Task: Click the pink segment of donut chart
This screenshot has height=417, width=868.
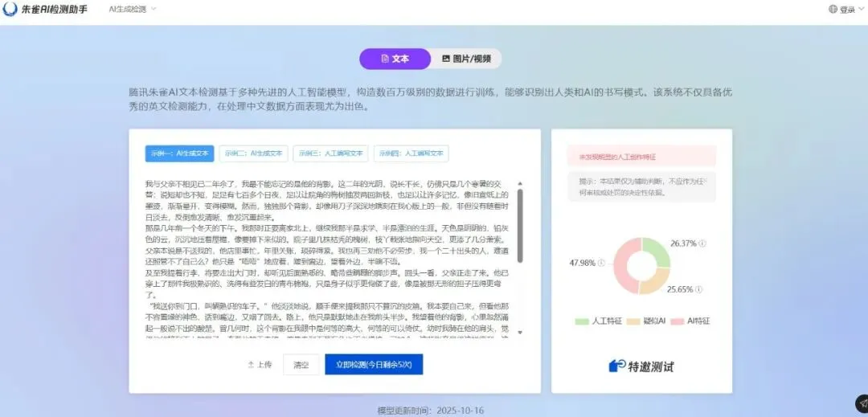Action: (621, 265)
